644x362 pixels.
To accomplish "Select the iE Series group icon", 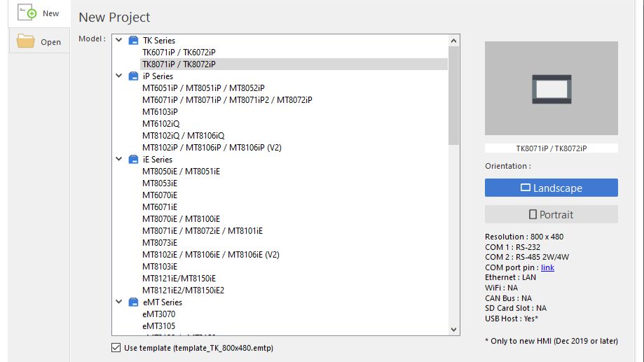I will [x=134, y=160].
